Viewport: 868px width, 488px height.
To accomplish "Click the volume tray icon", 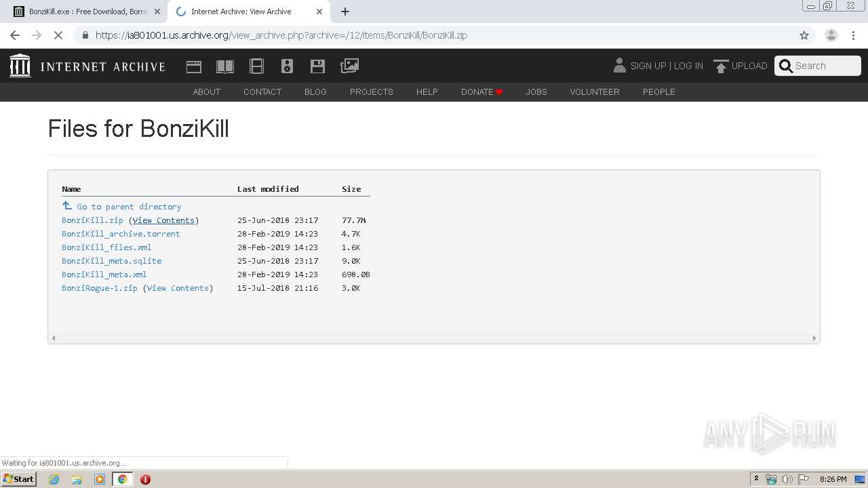I will 787,479.
